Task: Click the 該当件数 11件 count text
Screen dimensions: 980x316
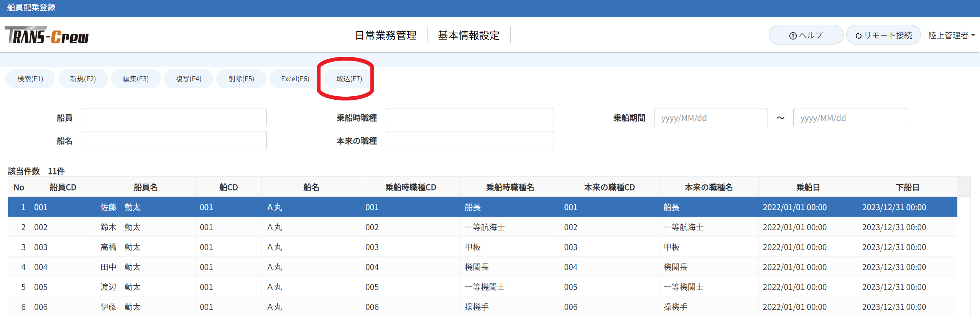Action: click(36, 171)
